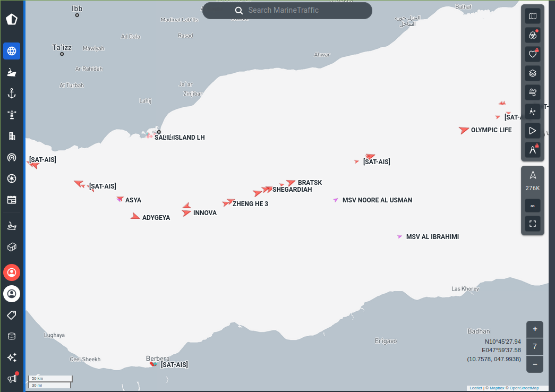Image resolution: width=555 pixels, height=392 pixels.
Task: Click the 276K vessel count arrow indicator
Action: pos(533,181)
